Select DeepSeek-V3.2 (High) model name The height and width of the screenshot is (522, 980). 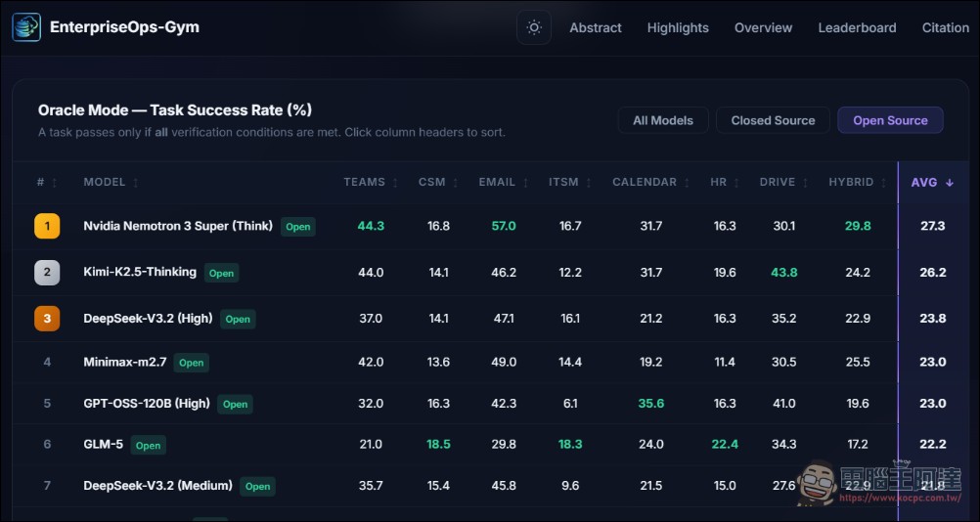pos(148,319)
